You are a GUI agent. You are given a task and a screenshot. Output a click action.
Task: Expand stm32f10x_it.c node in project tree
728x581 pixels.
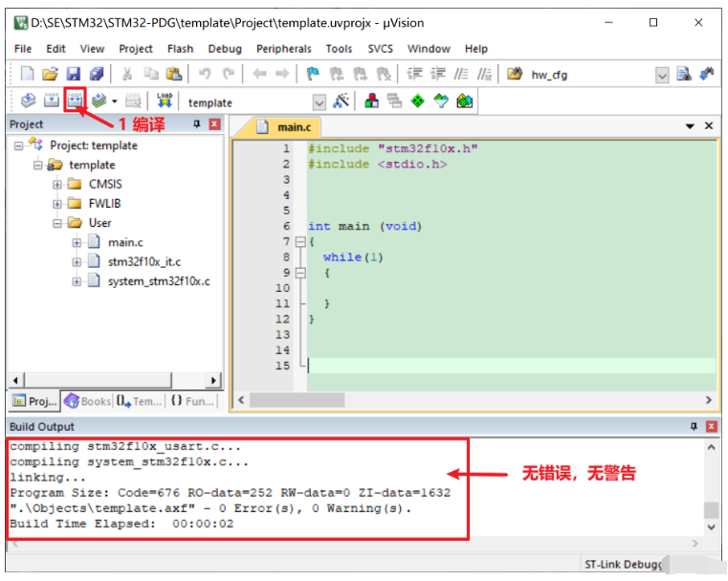point(77,262)
